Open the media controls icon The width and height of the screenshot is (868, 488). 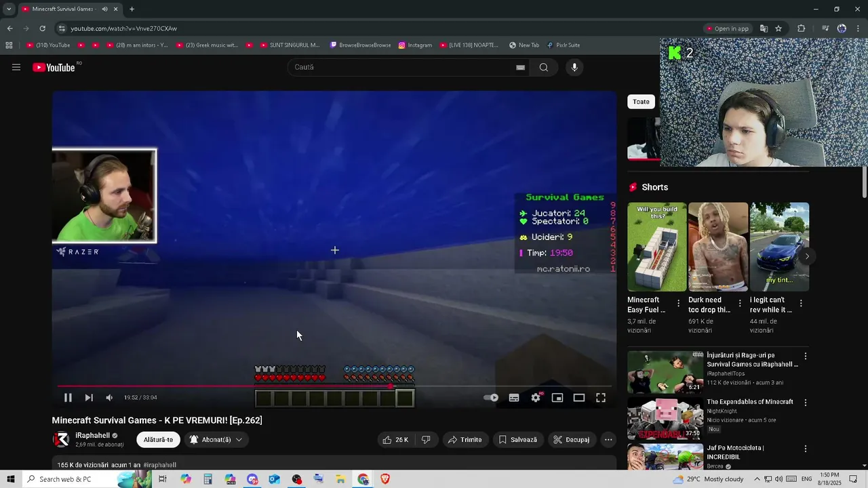click(825, 28)
